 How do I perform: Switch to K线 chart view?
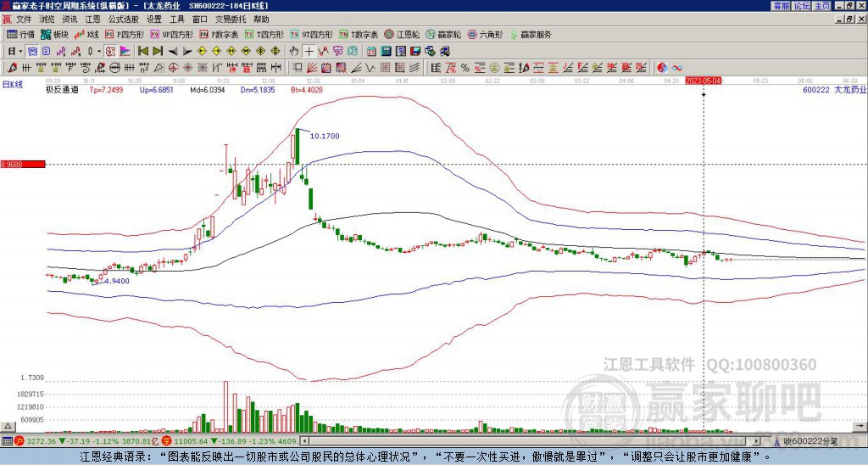point(87,34)
